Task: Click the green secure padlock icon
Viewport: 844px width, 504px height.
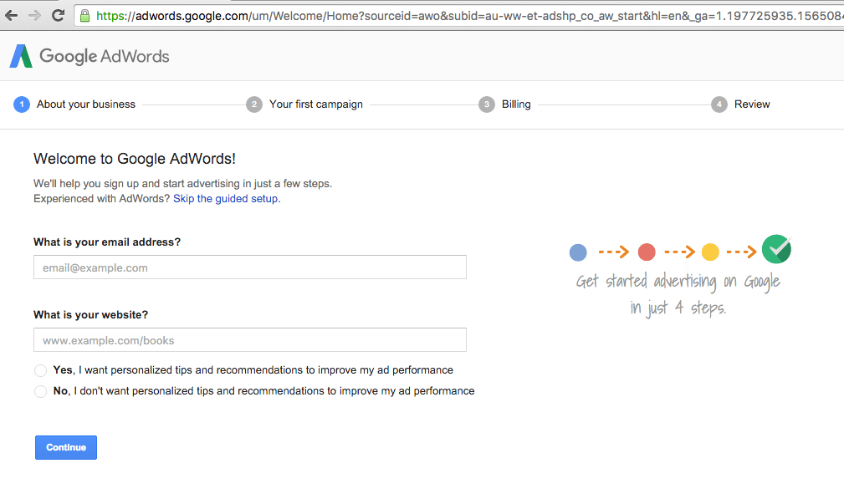Action: click(84, 15)
